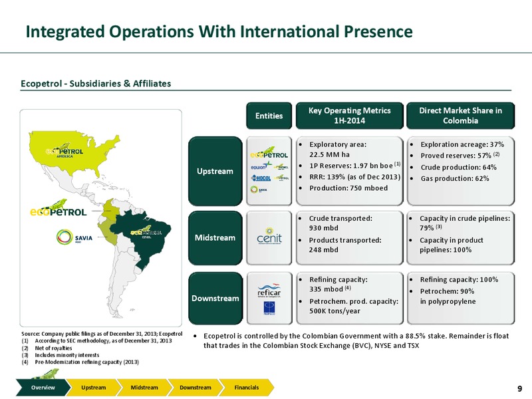Click the Colombian Government 88.5% stake note
Viewport: 532px width, 399px height.
(356, 340)
